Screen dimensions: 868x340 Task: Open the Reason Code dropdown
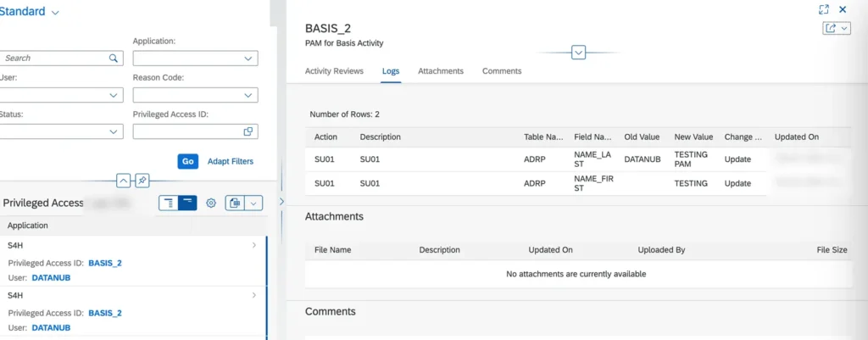pyautogui.click(x=248, y=95)
